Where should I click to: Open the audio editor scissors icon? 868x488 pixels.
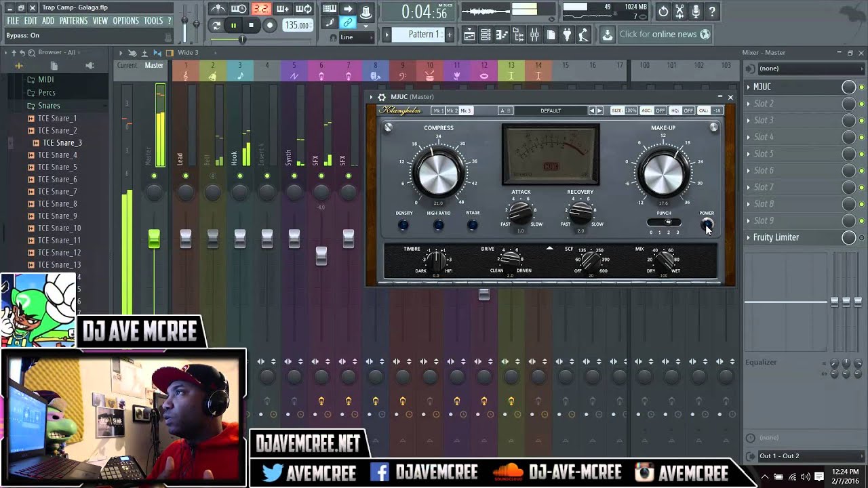point(679,12)
